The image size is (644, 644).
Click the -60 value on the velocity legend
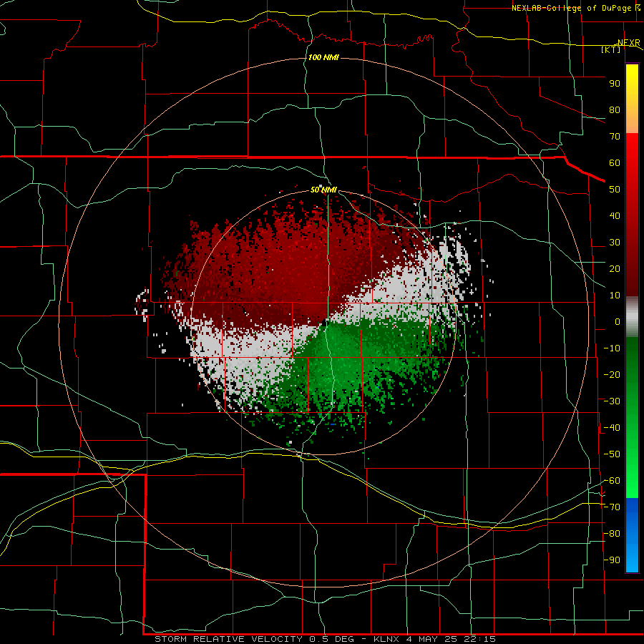point(612,481)
